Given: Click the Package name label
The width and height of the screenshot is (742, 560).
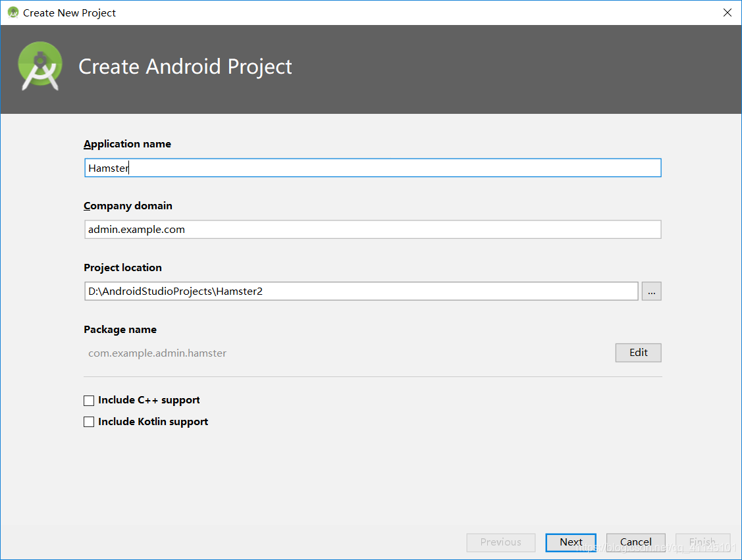Looking at the screenshot, I should pyautogui.click(x=120, y=330).
